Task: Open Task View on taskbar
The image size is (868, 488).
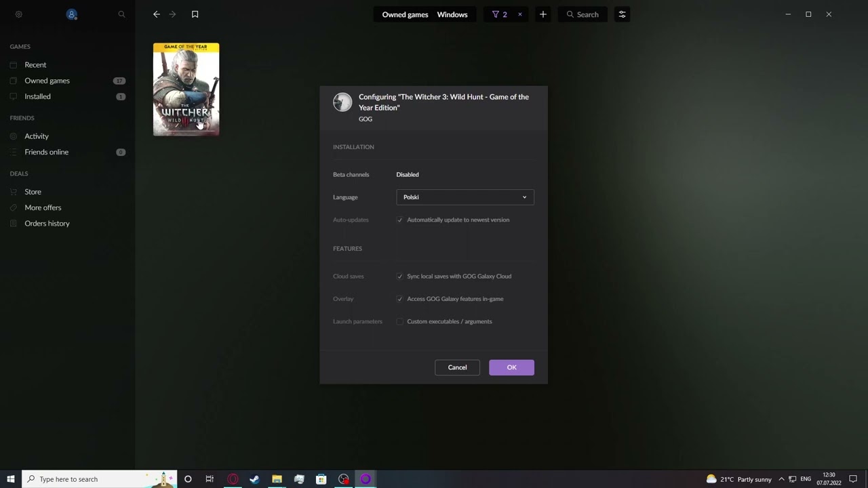Action: [x=210, y=479]
